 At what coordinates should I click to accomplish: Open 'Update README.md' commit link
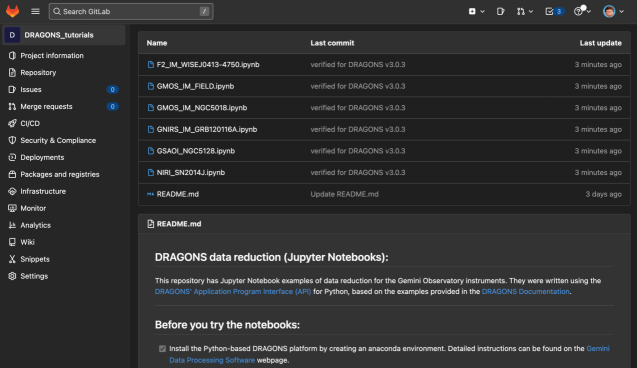coord(344,194)
